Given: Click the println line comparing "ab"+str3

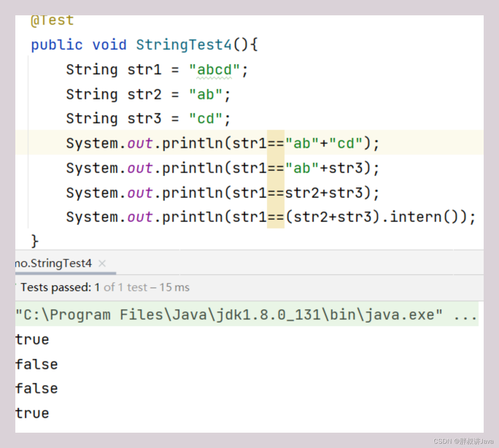Looking at the screenshot, I should 223,168.
